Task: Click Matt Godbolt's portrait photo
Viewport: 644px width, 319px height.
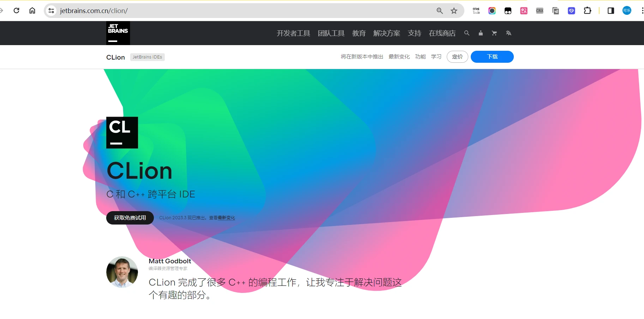Action: click(122, 272)
